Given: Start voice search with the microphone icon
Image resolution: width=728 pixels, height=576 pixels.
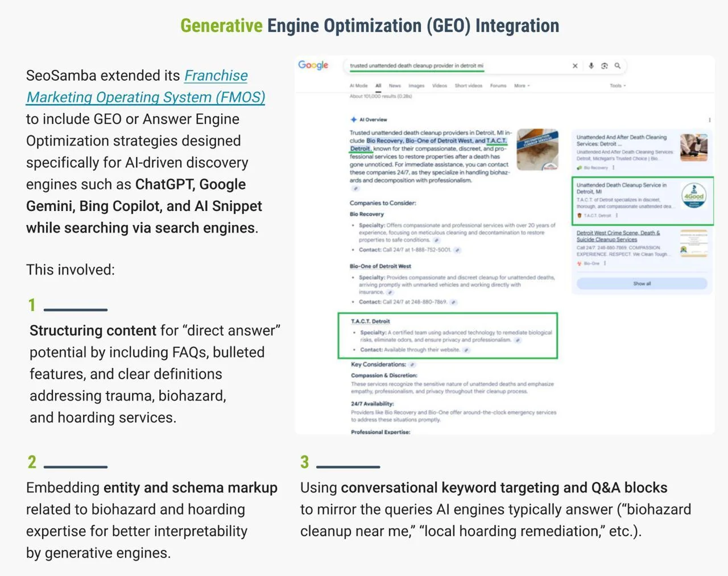Looking at the screenshot, I should click(591, 66).
